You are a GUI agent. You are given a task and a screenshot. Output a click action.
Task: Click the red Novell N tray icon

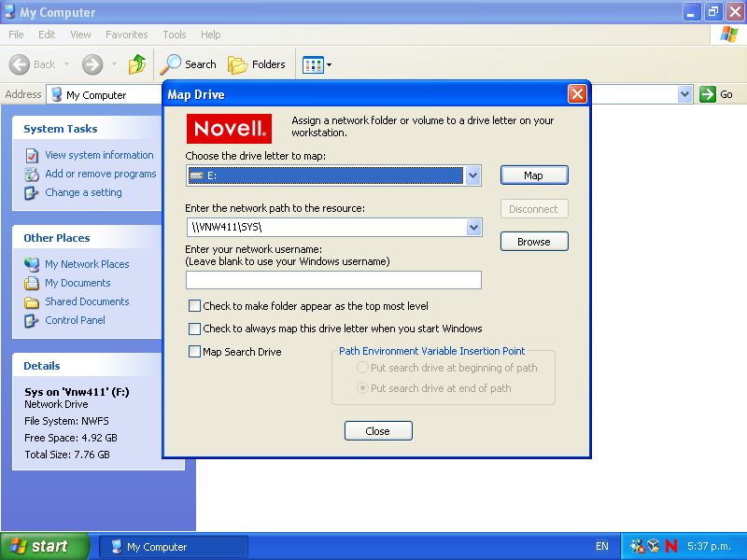[x=671, y=546]
